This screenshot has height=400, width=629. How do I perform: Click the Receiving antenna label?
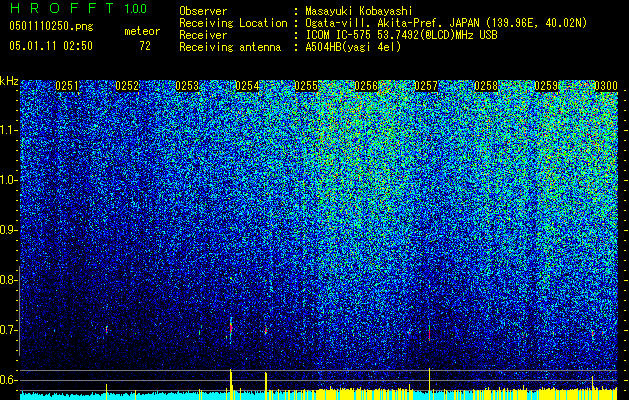(230, 47)
